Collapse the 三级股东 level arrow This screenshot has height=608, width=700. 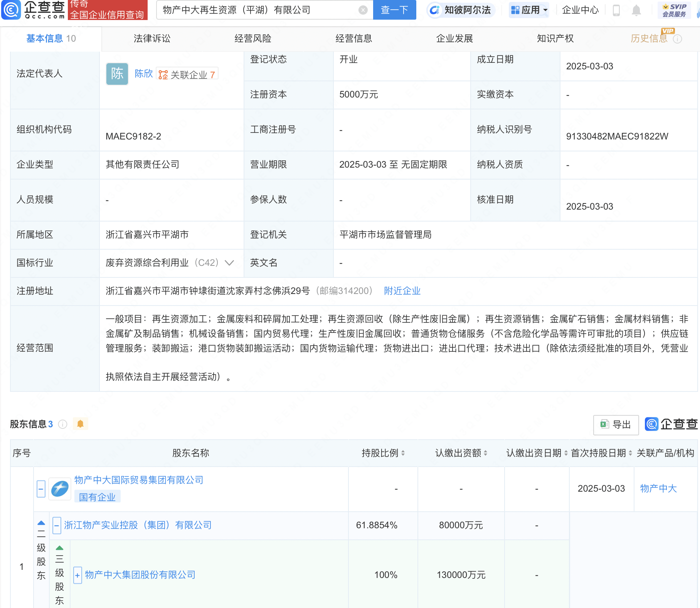(59, 548)
